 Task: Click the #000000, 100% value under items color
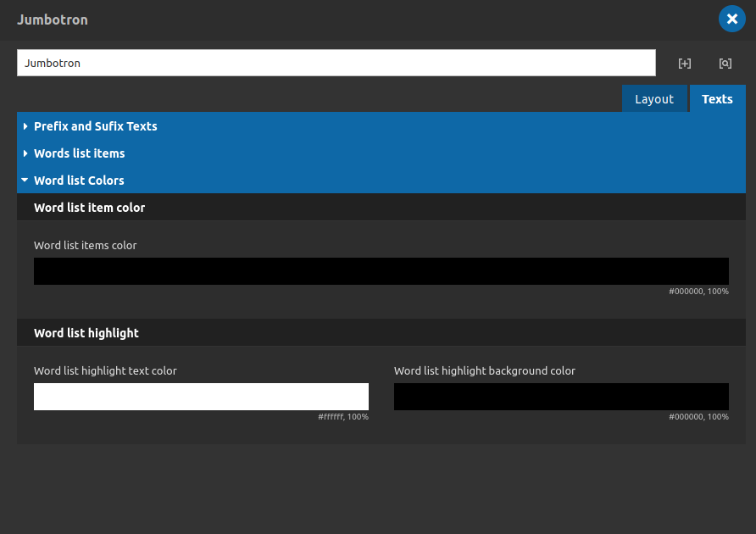pos(698,292)
